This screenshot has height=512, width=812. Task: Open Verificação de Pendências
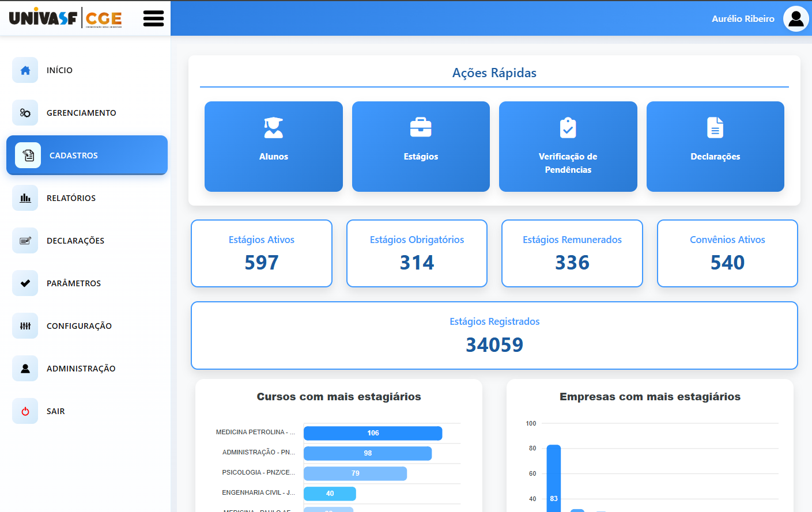tap(568, 146)
